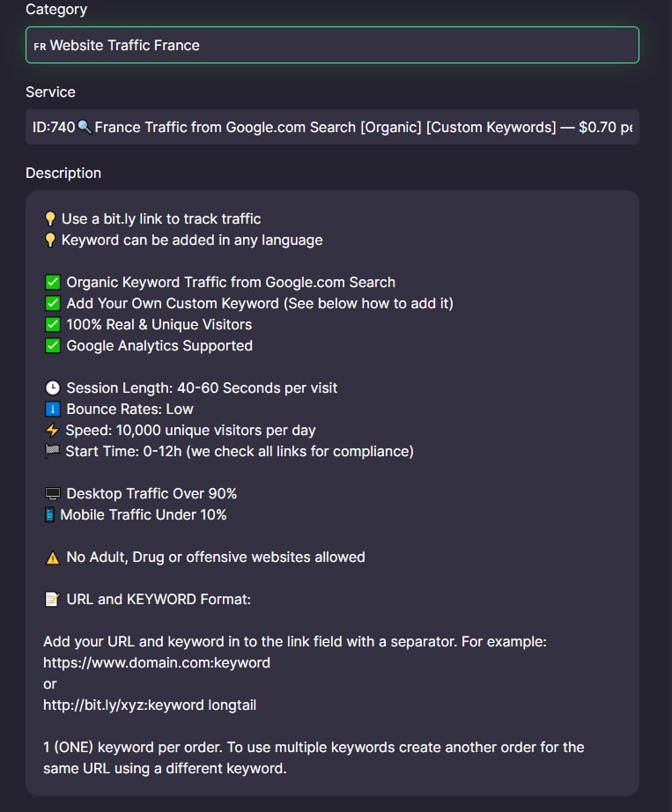
Task: Click the checkered flag icon beside Start Time
Action: click(52, 451)
